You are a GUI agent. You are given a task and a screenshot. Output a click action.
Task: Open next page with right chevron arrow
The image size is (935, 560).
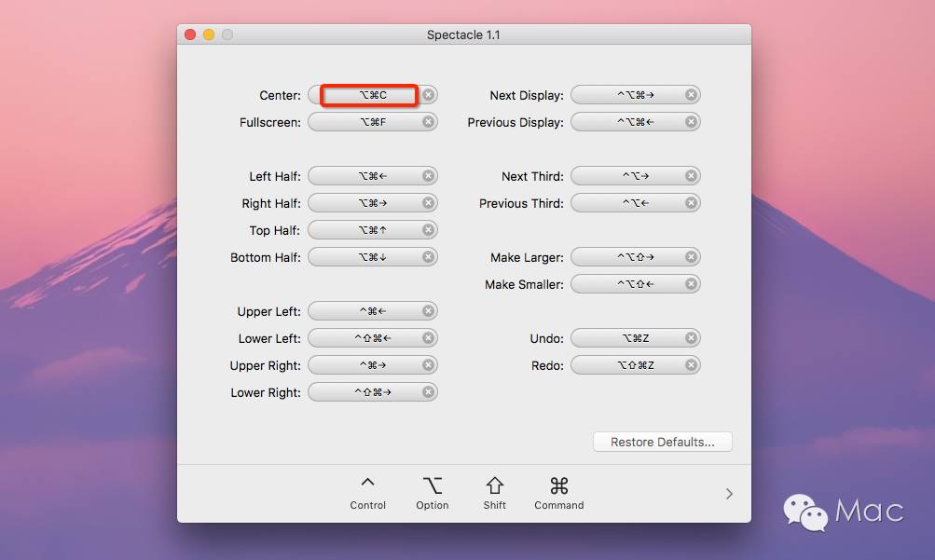[x=729, y=494]
